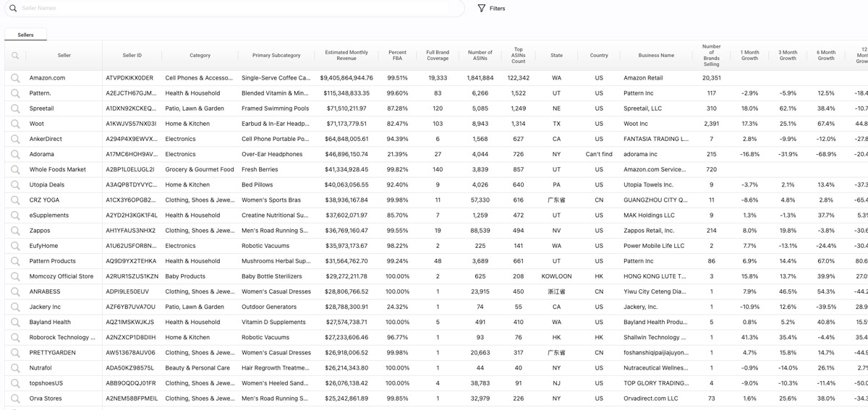Open details magnifier for Orva Stores row
Viewport: 868px width, 410px height.
(15, 398)
